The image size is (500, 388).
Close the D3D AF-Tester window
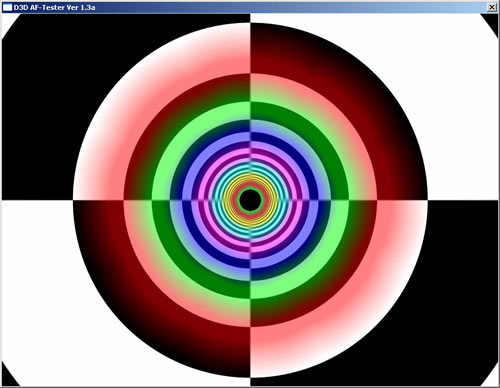[x=492, y=7]
